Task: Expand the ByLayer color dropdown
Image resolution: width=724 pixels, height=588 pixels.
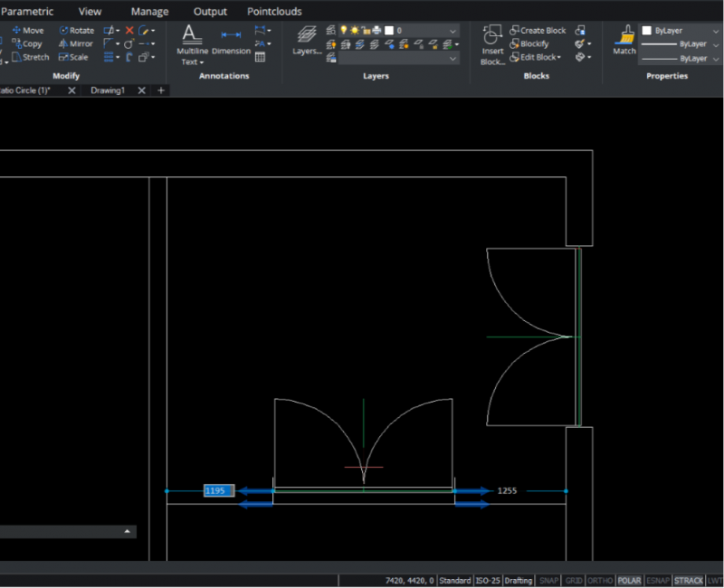Action: coord(716,30)
